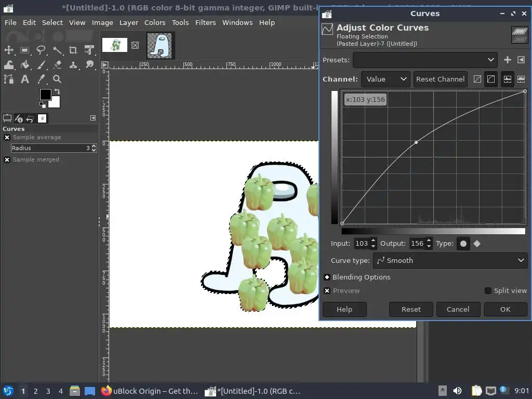Viewport: 532px width, 399px height.
Task: Open the Layer menu
Action: [x=129, y=22]
